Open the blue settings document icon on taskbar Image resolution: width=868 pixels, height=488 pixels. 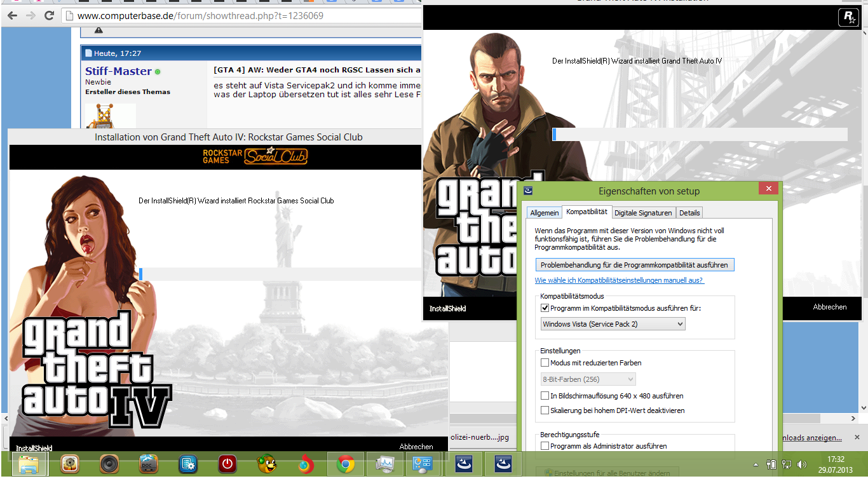(188, 465)
